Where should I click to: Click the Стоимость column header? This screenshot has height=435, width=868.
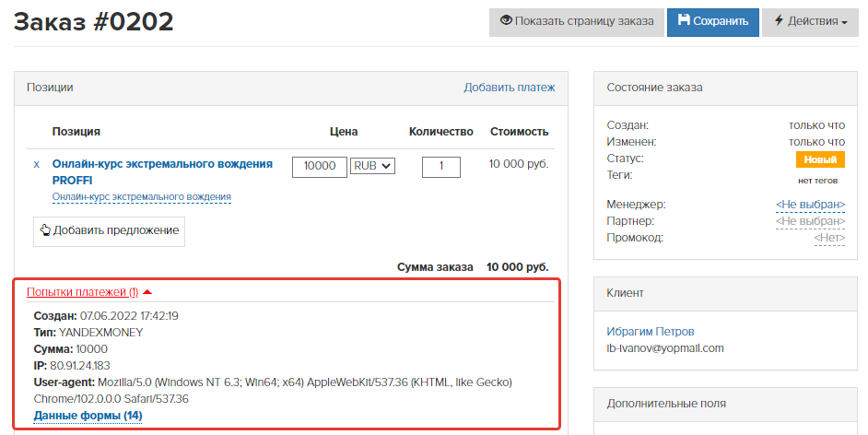tap(520, 132)
